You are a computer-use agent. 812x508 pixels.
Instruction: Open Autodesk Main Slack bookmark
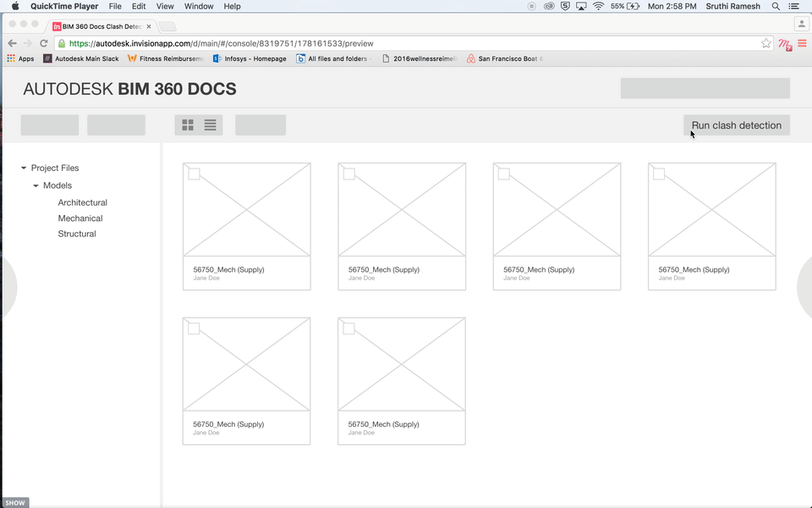pos(81,58)
